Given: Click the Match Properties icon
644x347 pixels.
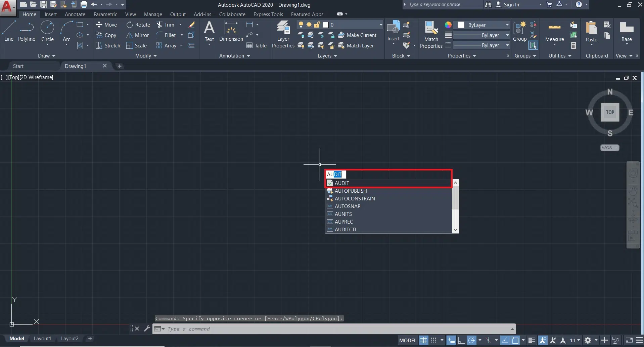Looking at the screenshot, I should (x=431, y=34).
